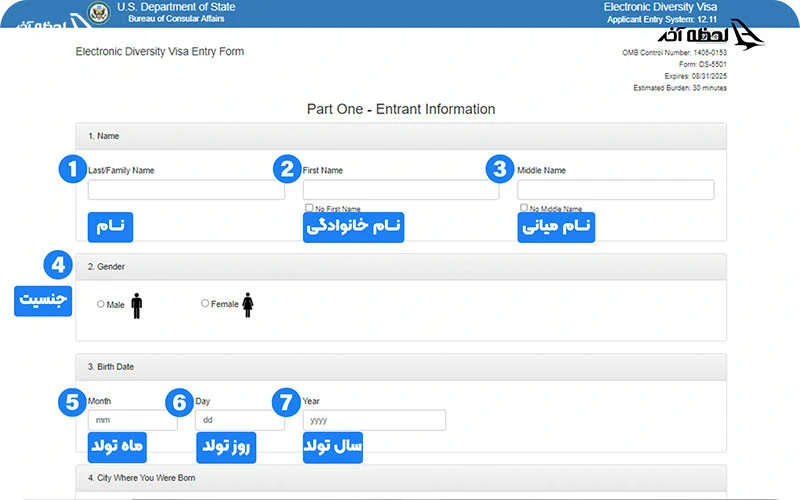Viewport: 800px width, 500px height.
Task: Select the Female radio button
Action: coord(205,304)
